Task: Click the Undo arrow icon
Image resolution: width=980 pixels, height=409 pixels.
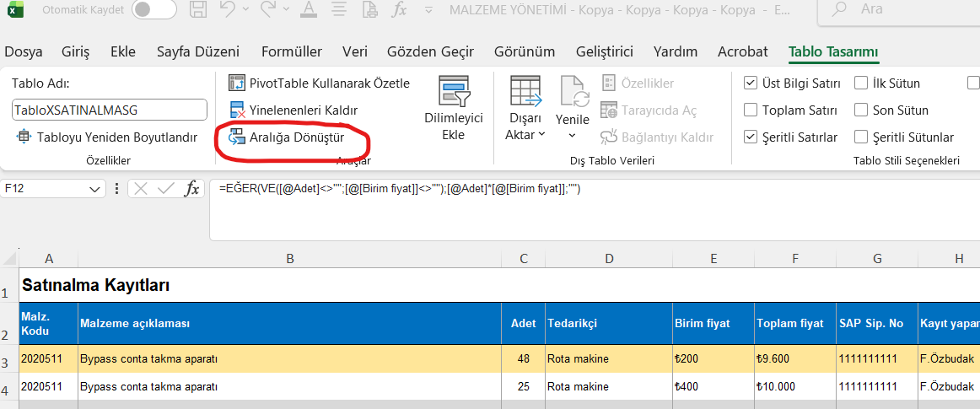Action: pyautogui.click(x=228, y=9)
